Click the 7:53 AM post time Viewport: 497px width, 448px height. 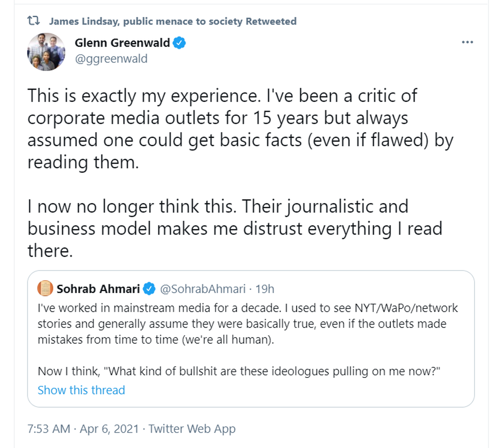(x=49, y=429)
